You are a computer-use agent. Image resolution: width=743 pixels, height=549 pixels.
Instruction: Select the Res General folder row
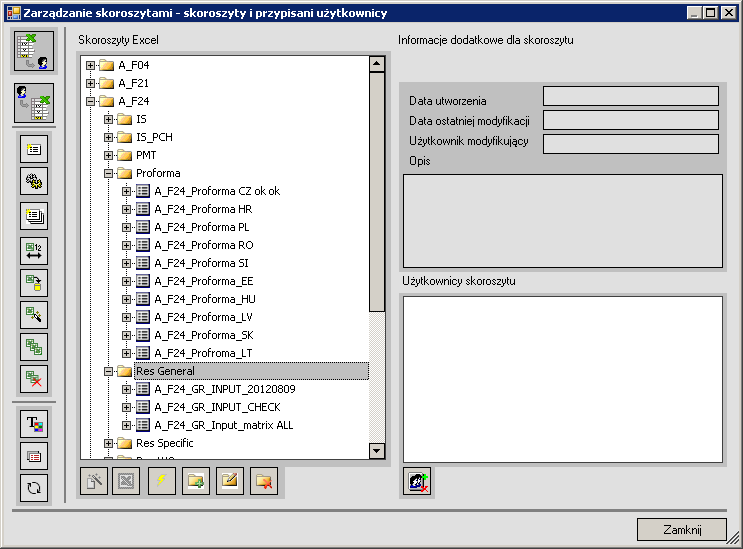252,371
